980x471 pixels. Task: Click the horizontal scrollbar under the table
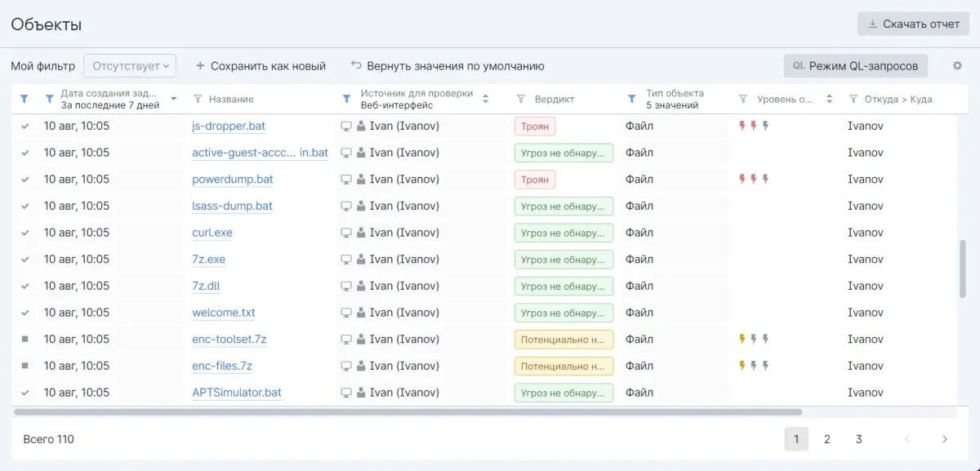point(408,412)
